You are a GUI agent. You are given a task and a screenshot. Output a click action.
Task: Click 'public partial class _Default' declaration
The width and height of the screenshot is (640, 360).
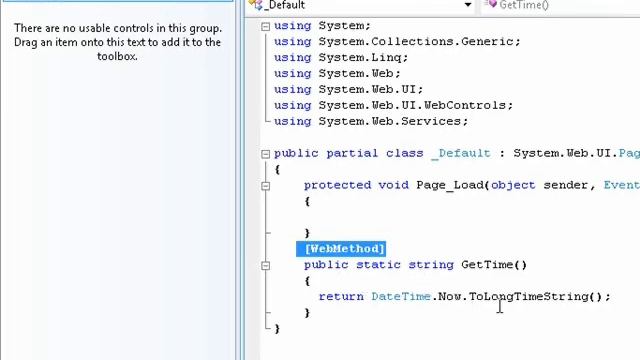[382, 153]
